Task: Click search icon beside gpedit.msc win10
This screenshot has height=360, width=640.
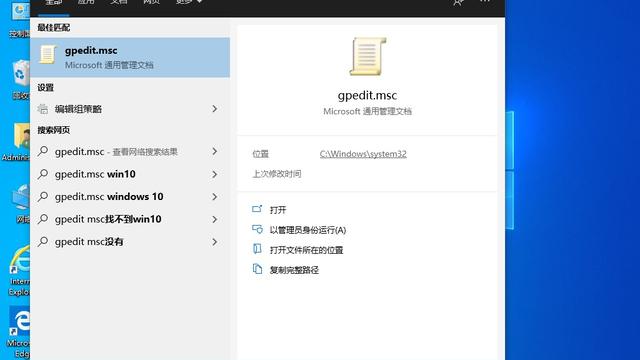Action: coord(43,174)
